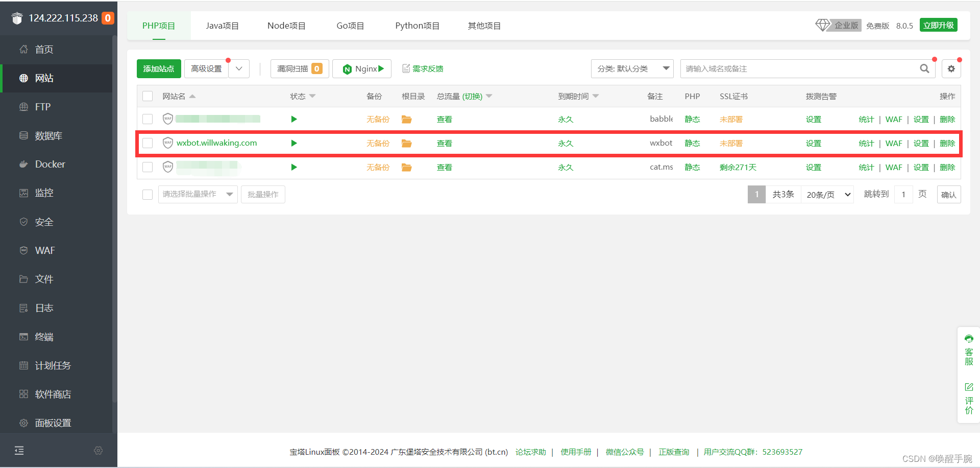
Task: Switch to the Python项目 tab
Action: tap(417, 26)
